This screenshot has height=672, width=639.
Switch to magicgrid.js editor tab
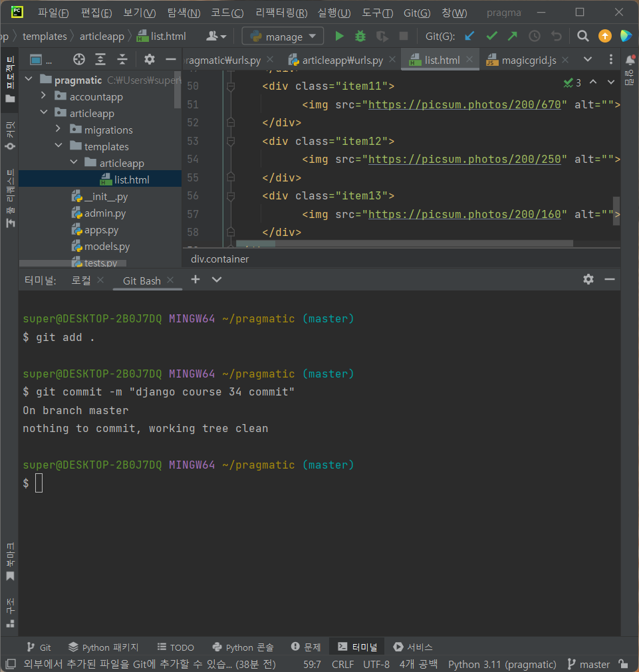pyautogui.click(x=529, y=60)
